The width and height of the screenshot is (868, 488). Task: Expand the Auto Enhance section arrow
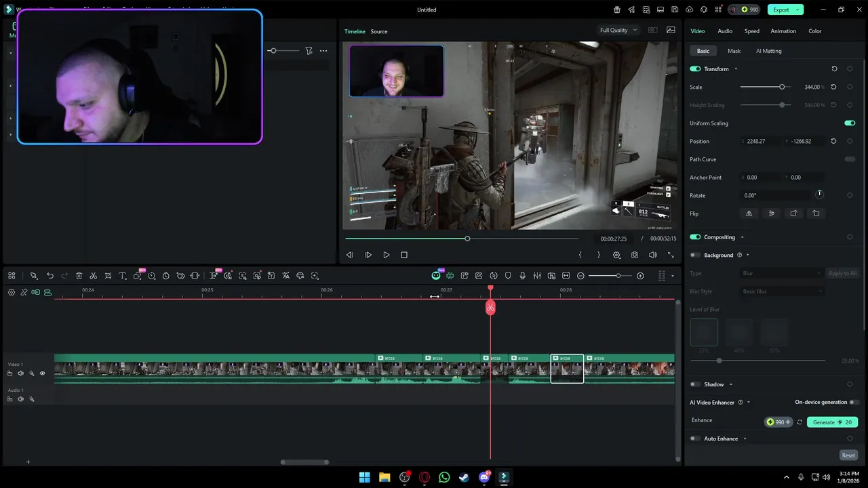pyautogui.click(x=745, y=439)
